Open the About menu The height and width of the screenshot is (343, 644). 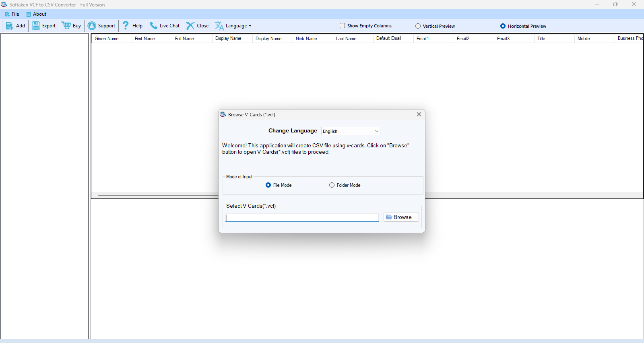[x=36, y=14]
